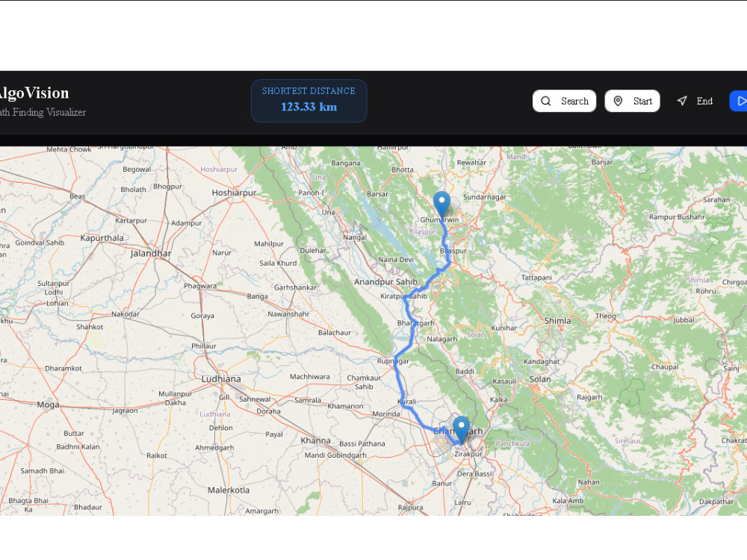Click the magnifier icon in Search
This screenshot has width=747, height=560.
pyautogui.click(x=546, y=101)
